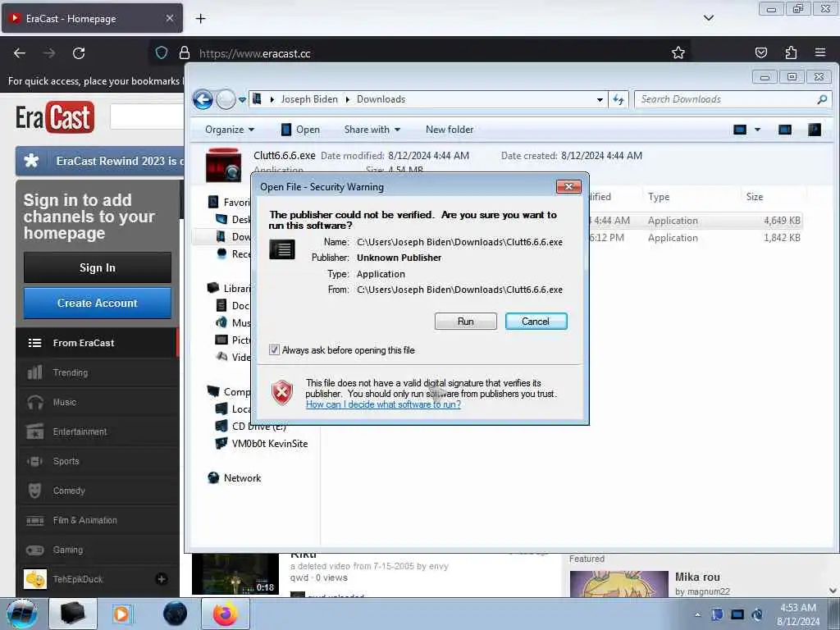Bookmark this page with the star icon
Viewport: 840px width, 630px height.
pyautogui.click(x=678, y=53)
